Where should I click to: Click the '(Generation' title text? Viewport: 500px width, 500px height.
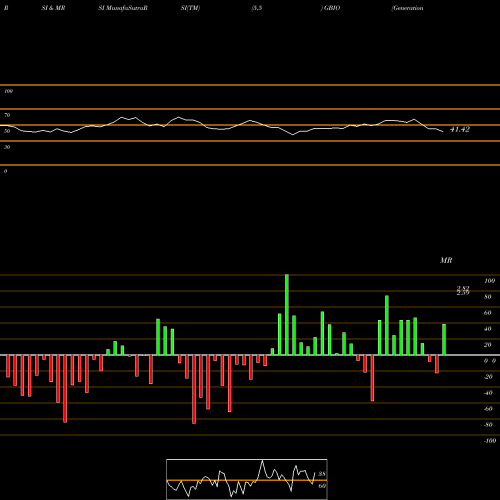click(x=407, y=8)
